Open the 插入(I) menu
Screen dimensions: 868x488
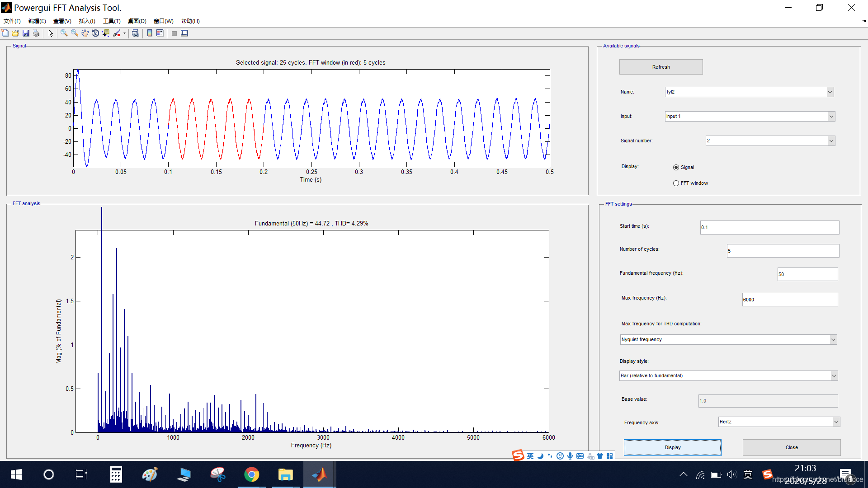87,21
